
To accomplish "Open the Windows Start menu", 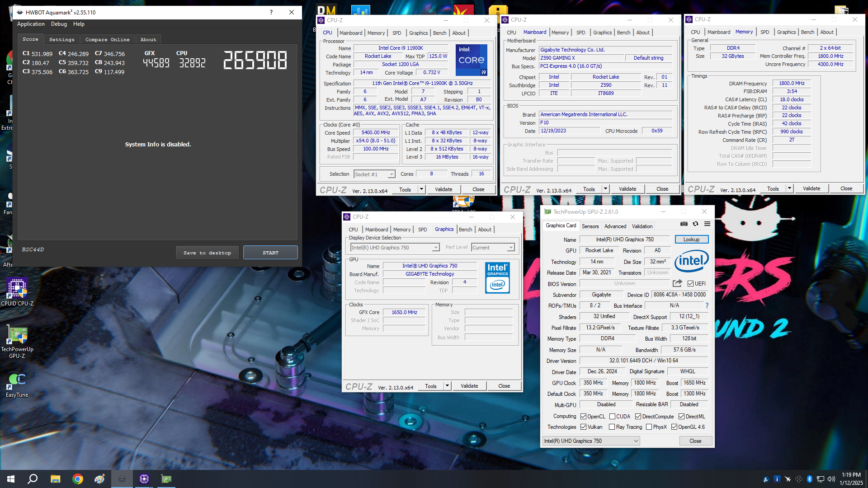I will pos(11,479).
